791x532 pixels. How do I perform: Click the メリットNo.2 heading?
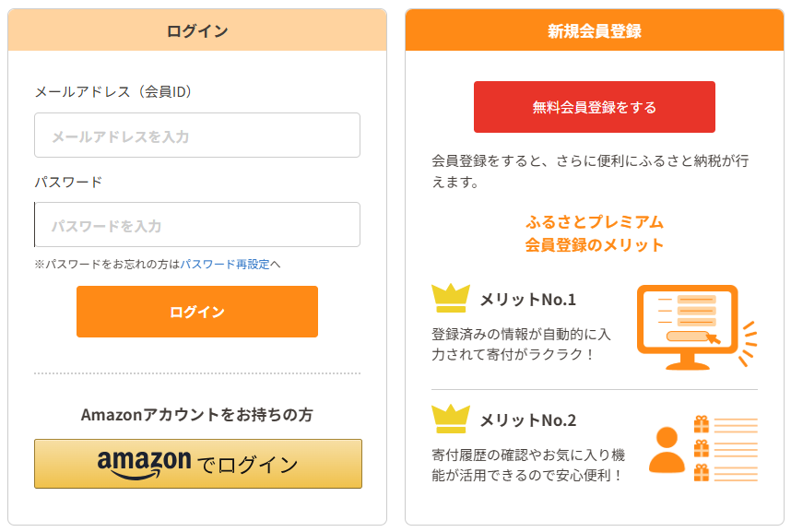[527, 420]
